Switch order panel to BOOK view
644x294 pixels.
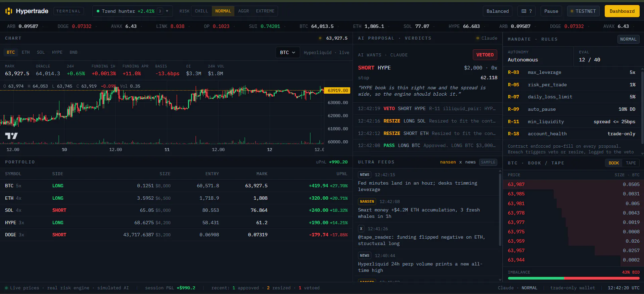613,163
